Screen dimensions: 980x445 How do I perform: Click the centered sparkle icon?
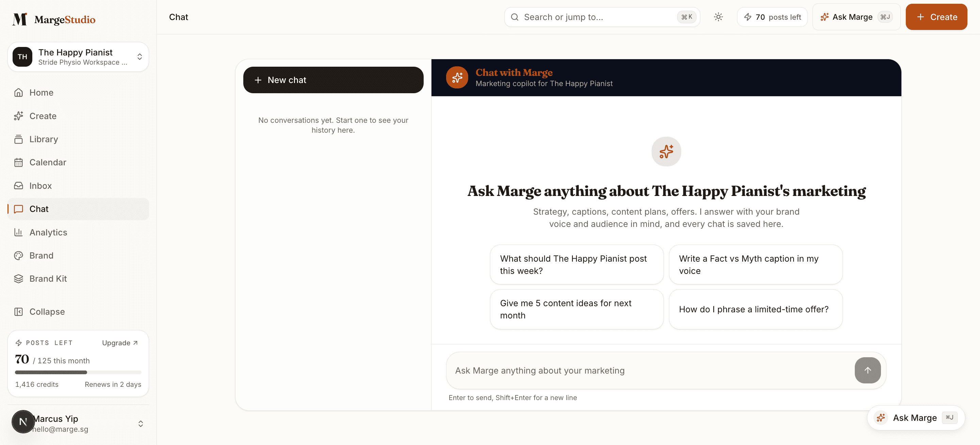point(666,151)
